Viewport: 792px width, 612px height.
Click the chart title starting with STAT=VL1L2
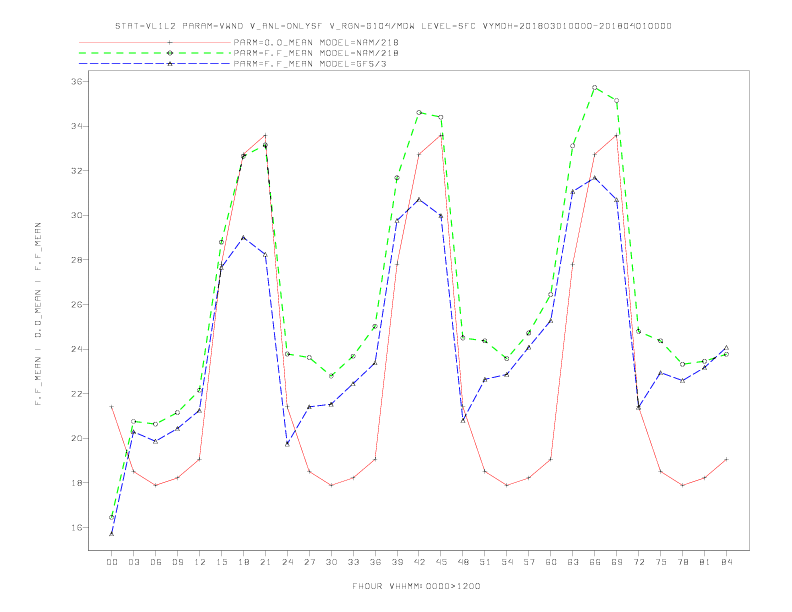393,26
